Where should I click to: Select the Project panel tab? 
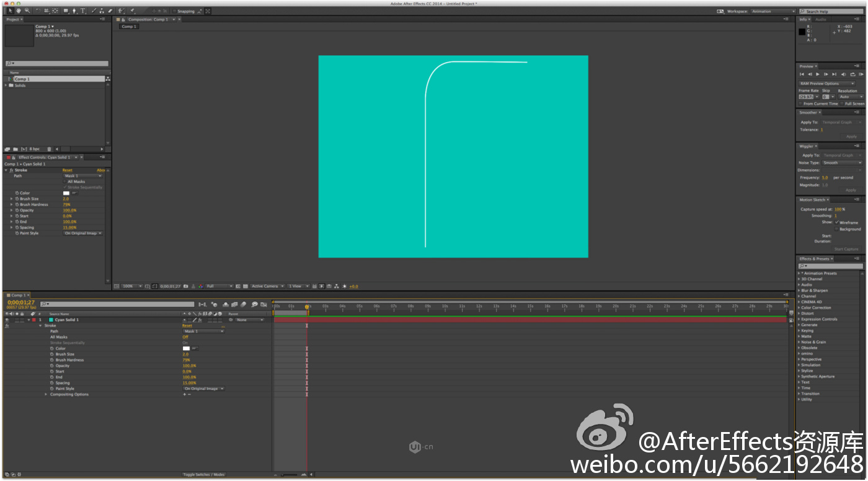click(x=12, y=19)
